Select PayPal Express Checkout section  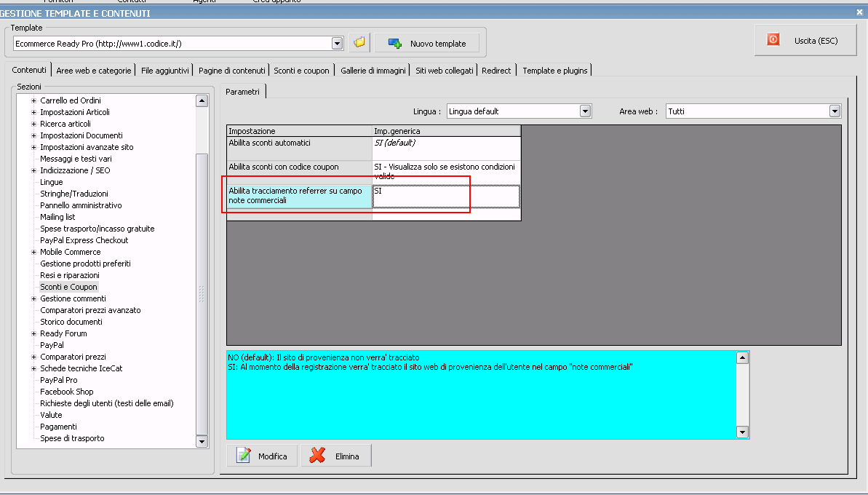[84, 240]
